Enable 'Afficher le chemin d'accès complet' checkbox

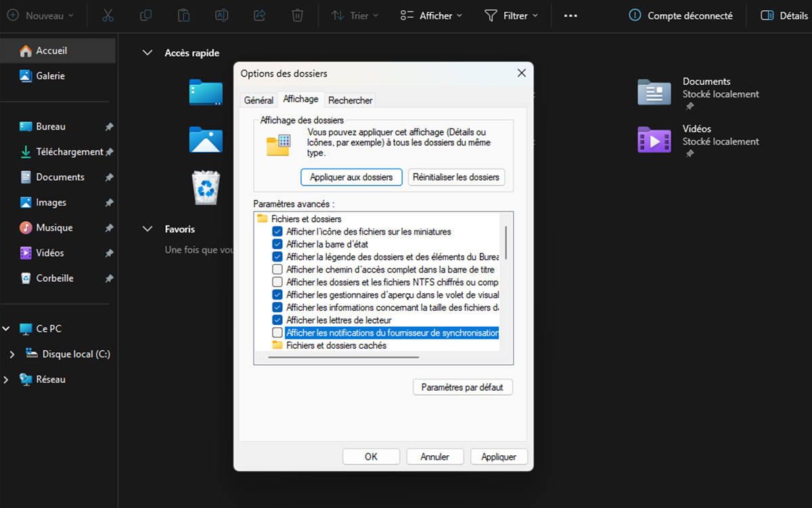(x=277, y=270)
